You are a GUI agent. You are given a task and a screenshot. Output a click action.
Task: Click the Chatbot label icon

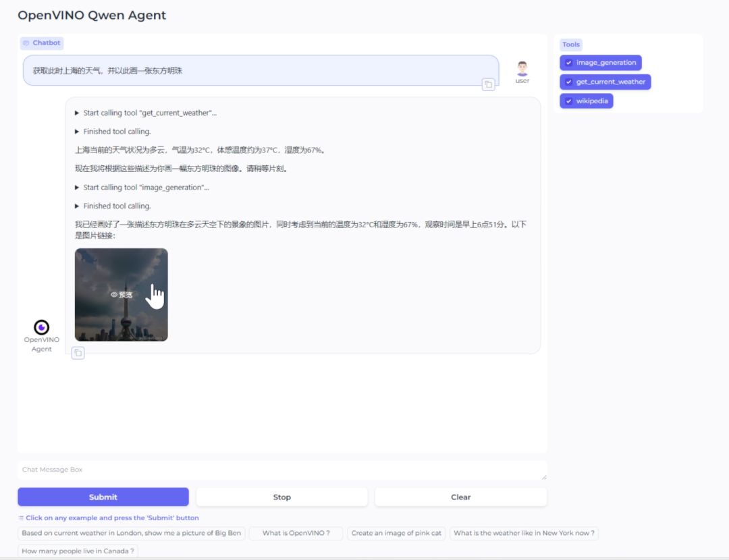pos(26,43)
